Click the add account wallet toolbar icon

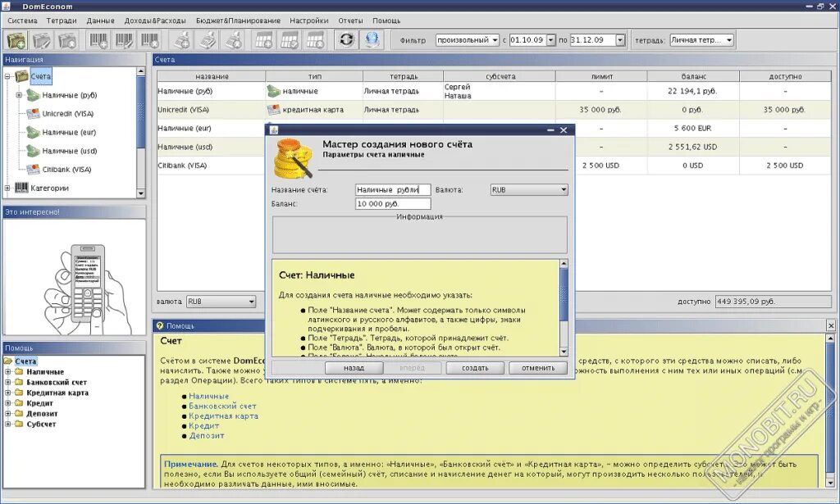pyautogui.click(x=16, y=40)
